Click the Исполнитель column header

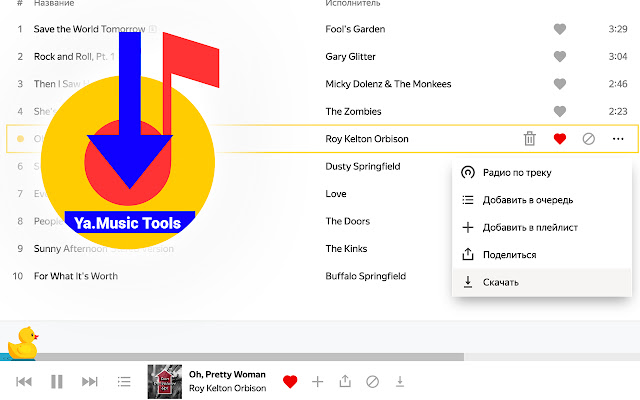[353, 3]
